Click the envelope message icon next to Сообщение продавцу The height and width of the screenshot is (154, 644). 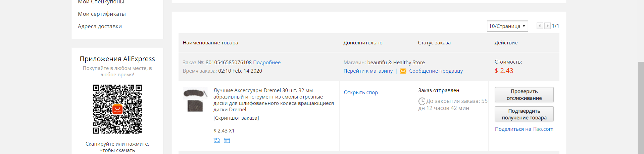click(403, 71)
